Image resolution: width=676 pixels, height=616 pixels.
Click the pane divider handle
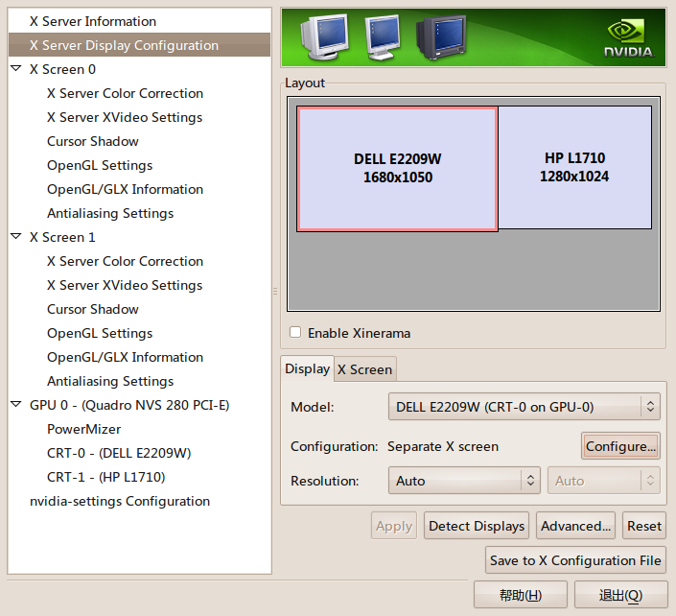(275, 291)
